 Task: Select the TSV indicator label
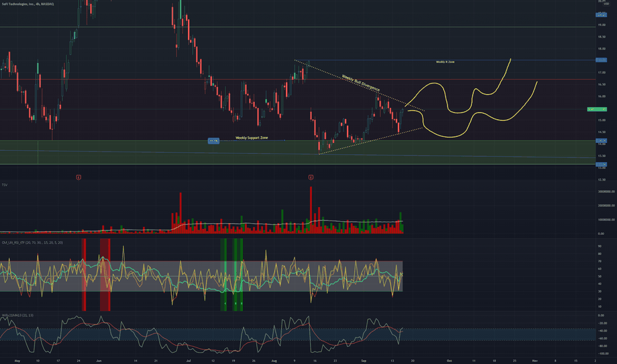click(5, 185)
